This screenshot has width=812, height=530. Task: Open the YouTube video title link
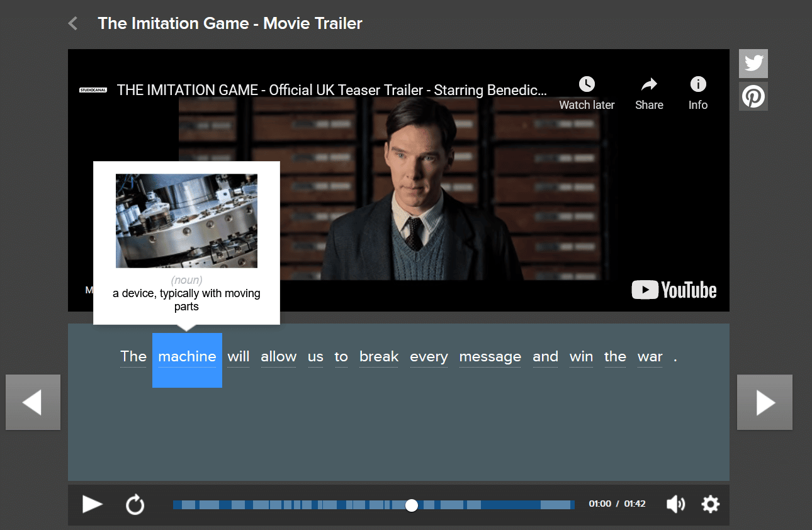point(332,90)
